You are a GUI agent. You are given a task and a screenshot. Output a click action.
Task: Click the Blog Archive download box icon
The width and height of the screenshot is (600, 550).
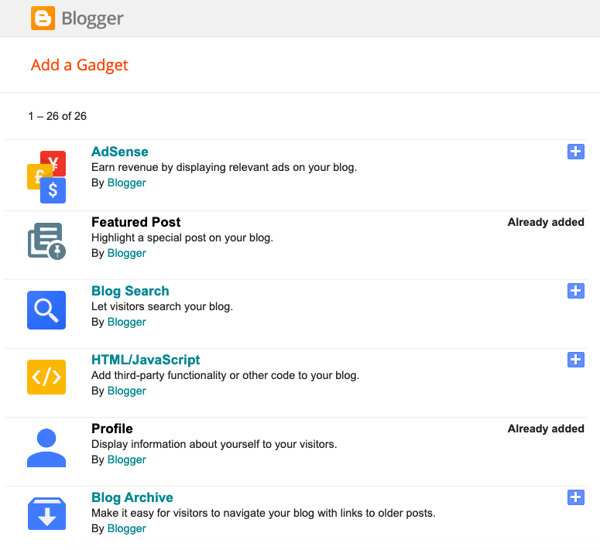click(47, 513)
